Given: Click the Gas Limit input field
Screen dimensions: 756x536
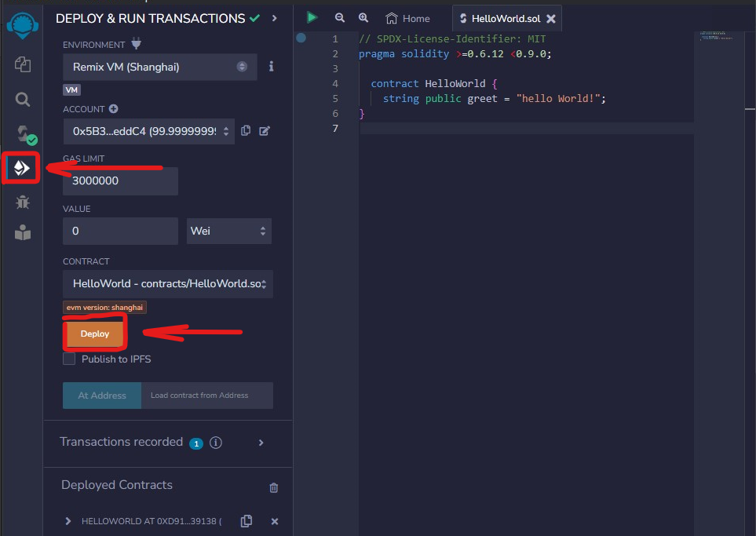Looking at the screenshot, I should pyautogui.click(x=120, y=180).
